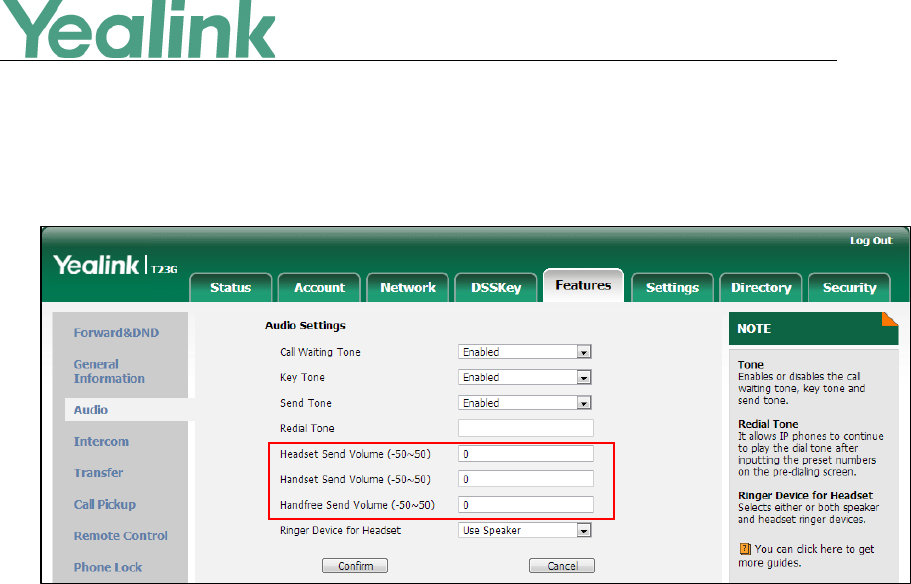Open Phone Lock in the sidebar
Screen dimensions: 911x584
107,567
